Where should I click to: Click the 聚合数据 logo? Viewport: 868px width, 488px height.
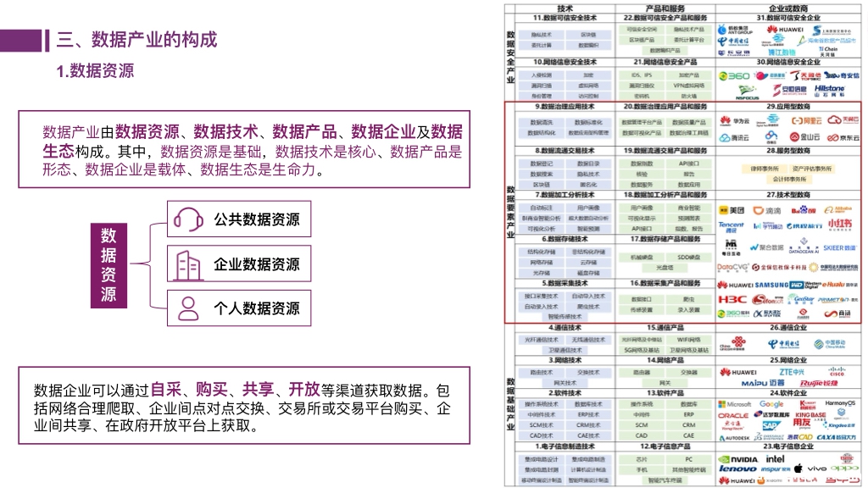766,247
